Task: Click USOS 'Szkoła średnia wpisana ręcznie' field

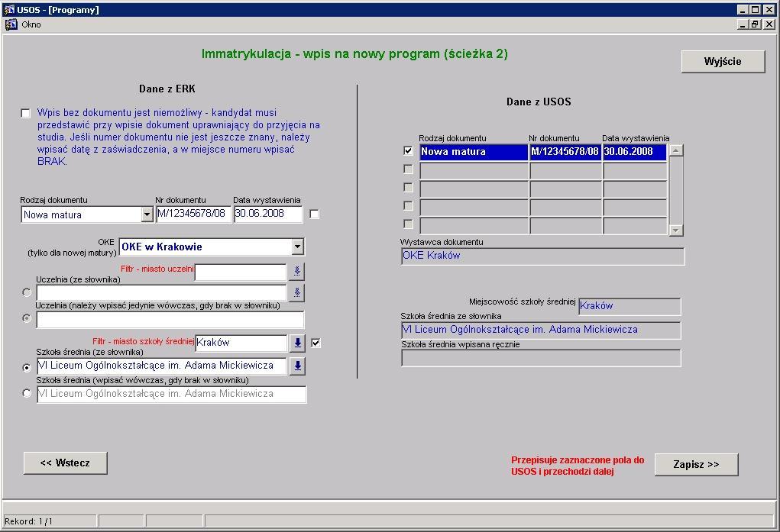Action: point(541,359)
